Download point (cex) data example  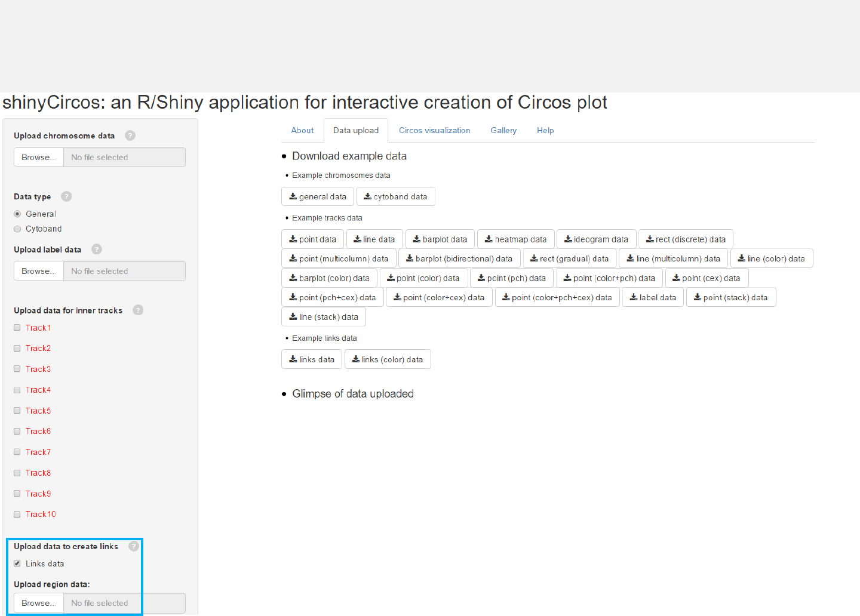707,278
